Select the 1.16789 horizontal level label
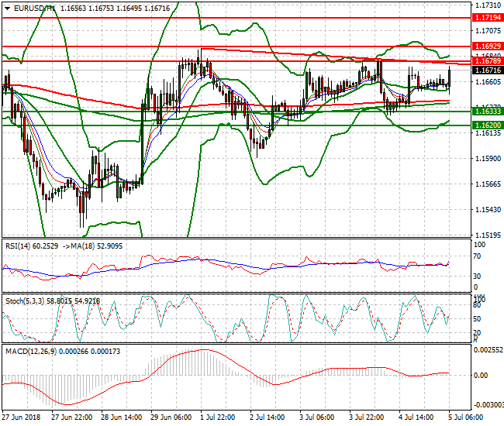This screenshot has height=426, width=504. pos(487,60)
